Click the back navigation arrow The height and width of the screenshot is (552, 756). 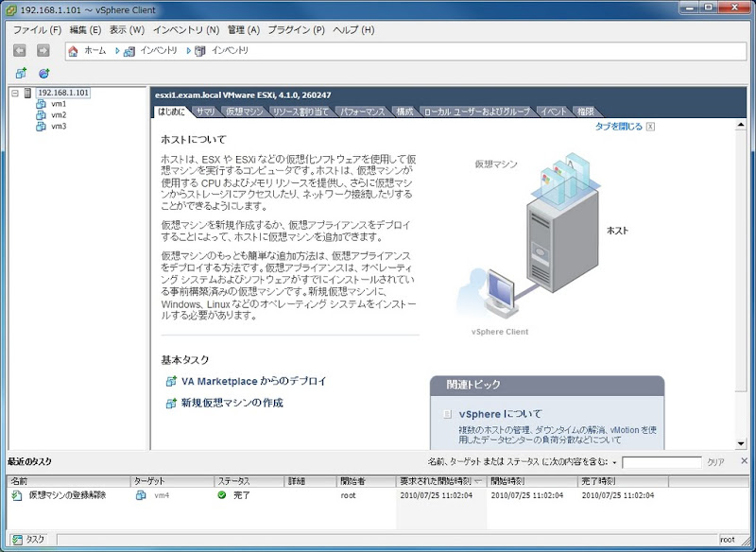(19, 50)
